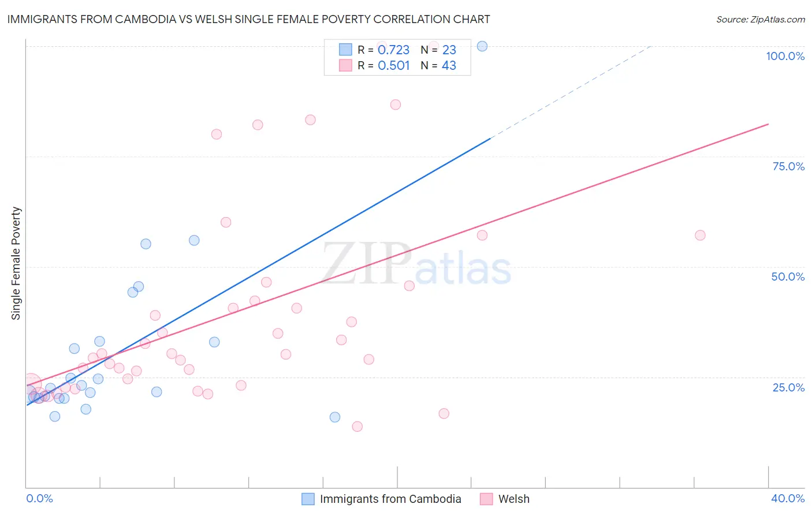Open the Source: ZipAtlas.com link
The image size is (812, 515).
click(x=761, y=19)
